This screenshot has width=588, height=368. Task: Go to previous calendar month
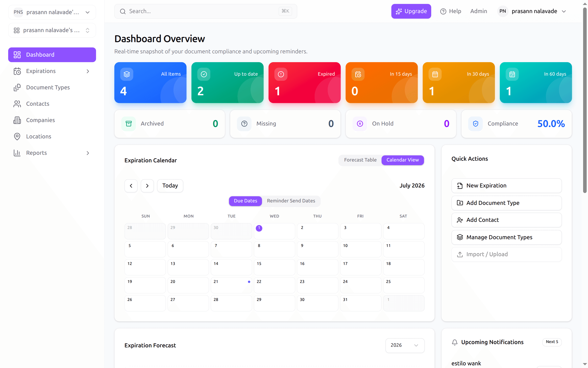[x=131, y=186]
